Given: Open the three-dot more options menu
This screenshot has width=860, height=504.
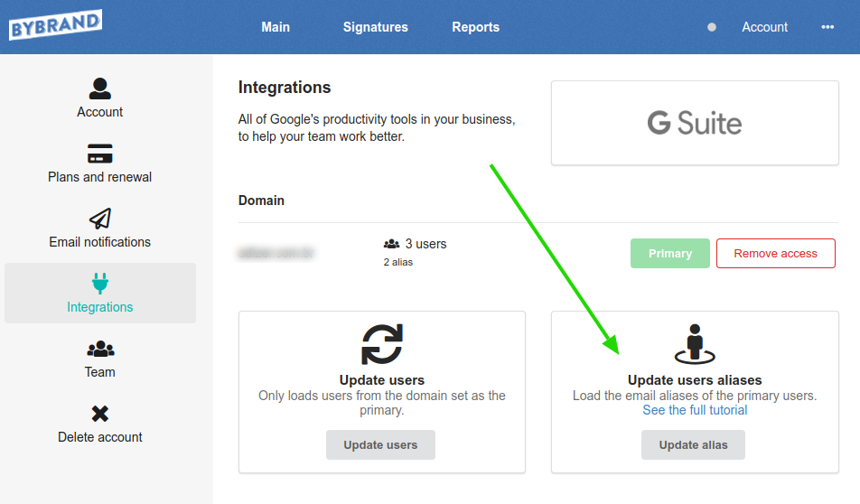Looking at the screenshot, I should (827, 27).
